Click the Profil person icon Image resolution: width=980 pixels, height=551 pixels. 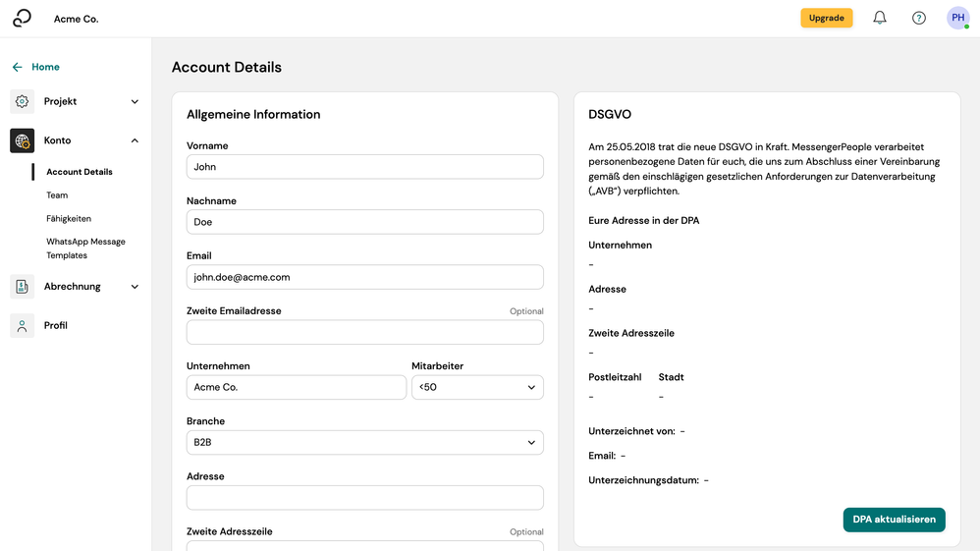tap(23, 325)
